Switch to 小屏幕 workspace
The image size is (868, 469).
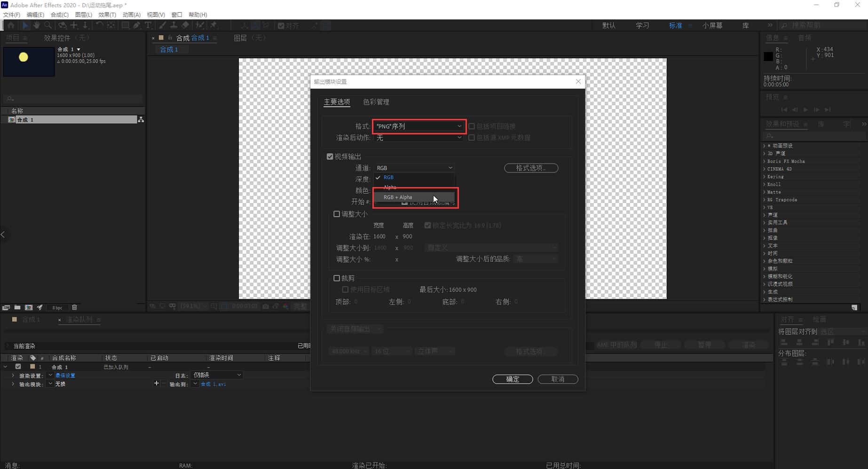click(712, 25)
